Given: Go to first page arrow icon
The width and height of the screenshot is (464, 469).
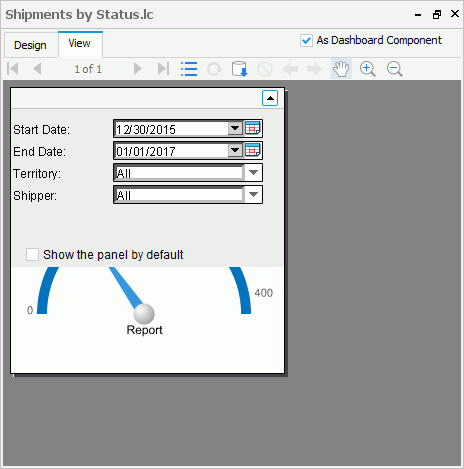Looking at the screenshot, I should 13,69.
